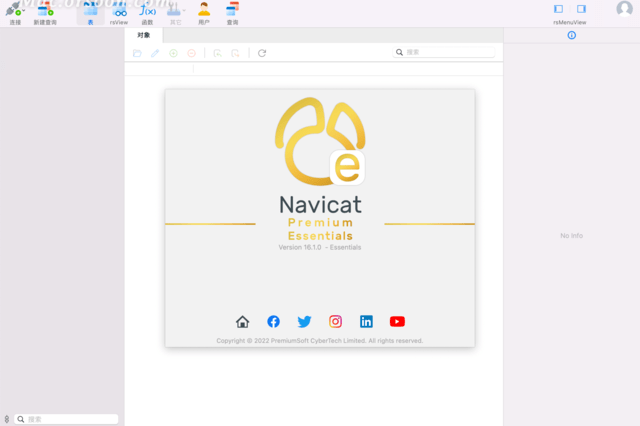Open Navicat's Twitter page
The height and width of the screenshot is (426, 640).
(x=304, y=322)
